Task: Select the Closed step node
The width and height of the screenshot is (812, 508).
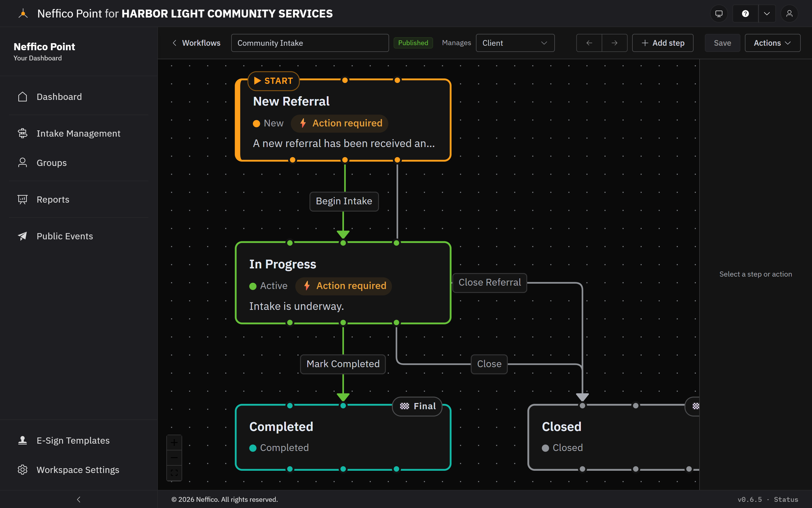Action: (613, 437)
